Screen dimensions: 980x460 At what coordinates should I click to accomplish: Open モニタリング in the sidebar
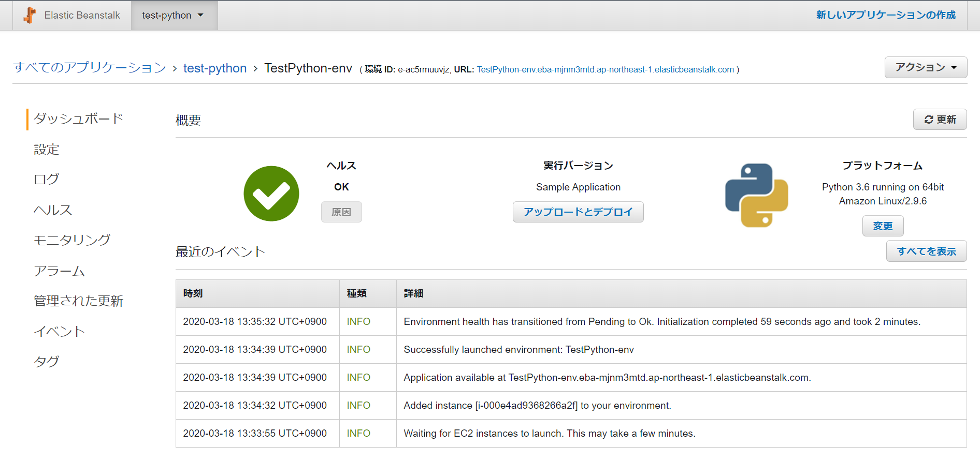[72, 240]
